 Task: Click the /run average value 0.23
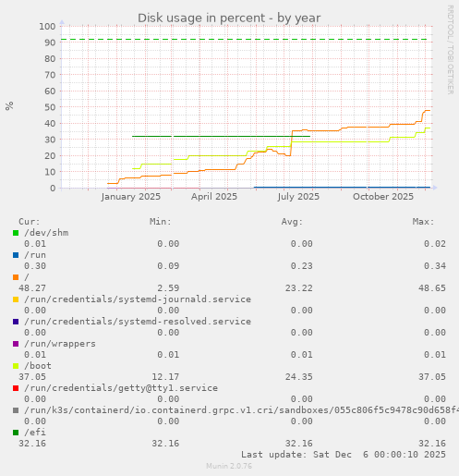[x=302, y=266]
